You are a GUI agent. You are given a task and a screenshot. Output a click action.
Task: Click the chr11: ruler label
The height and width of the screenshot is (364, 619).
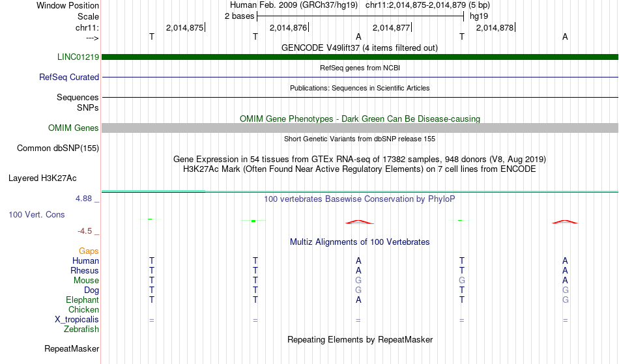(x=87, y=27)
